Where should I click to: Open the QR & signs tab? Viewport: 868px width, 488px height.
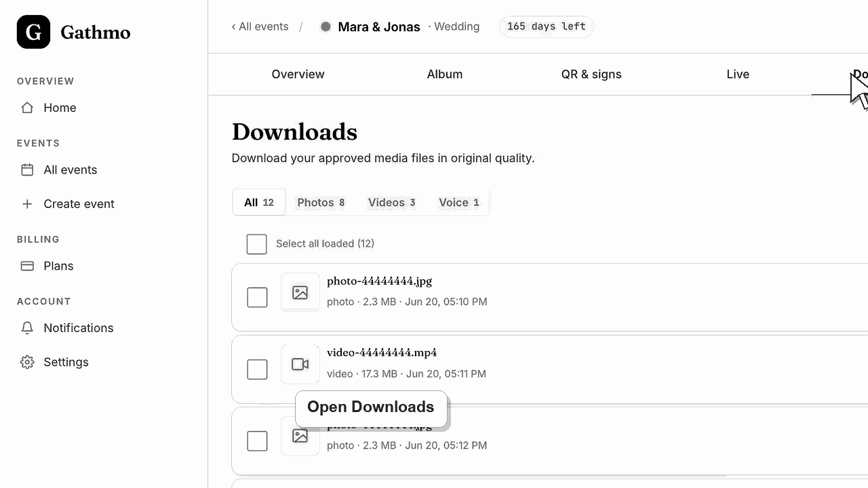[x=591, y=75]
